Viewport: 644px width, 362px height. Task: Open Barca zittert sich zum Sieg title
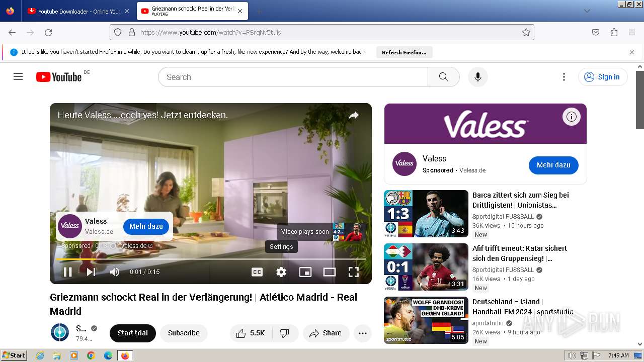[x=521, y=200]
